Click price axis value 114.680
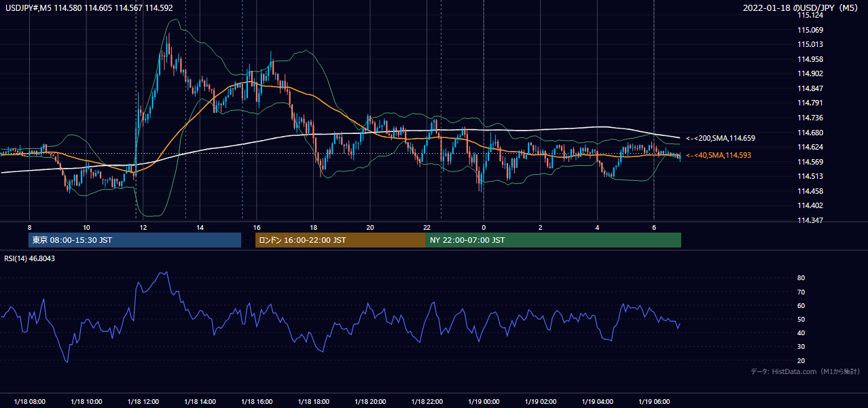This screenshot has height=408, width=868. (810, 133)
